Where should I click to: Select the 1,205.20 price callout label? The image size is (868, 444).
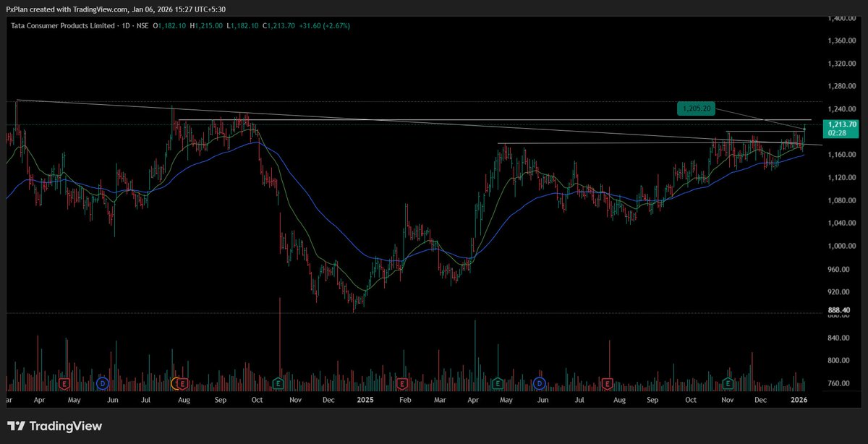697,108
